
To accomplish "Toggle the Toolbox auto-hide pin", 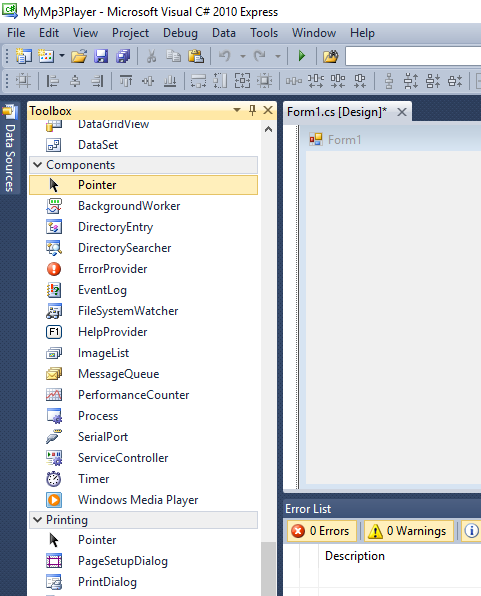I will [x=252, y=111].
